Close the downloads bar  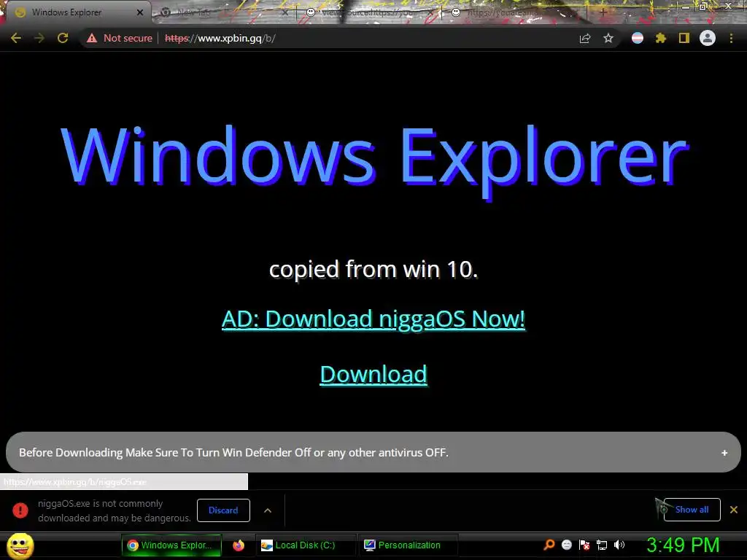734,510
